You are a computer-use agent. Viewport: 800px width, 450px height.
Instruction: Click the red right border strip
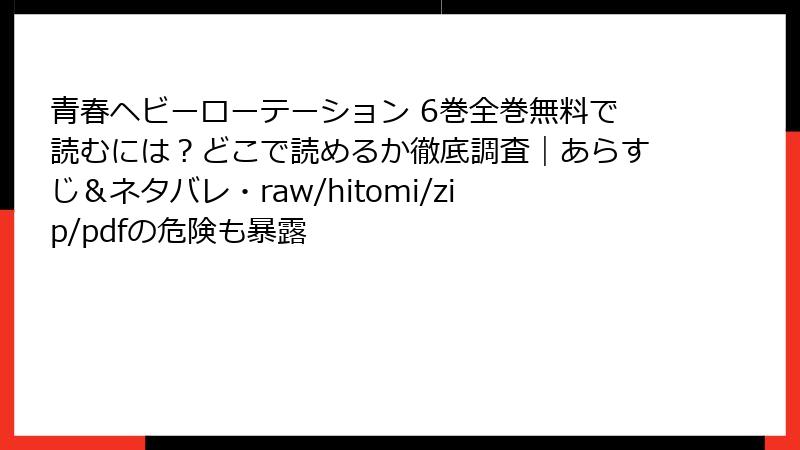coord(793,284)
